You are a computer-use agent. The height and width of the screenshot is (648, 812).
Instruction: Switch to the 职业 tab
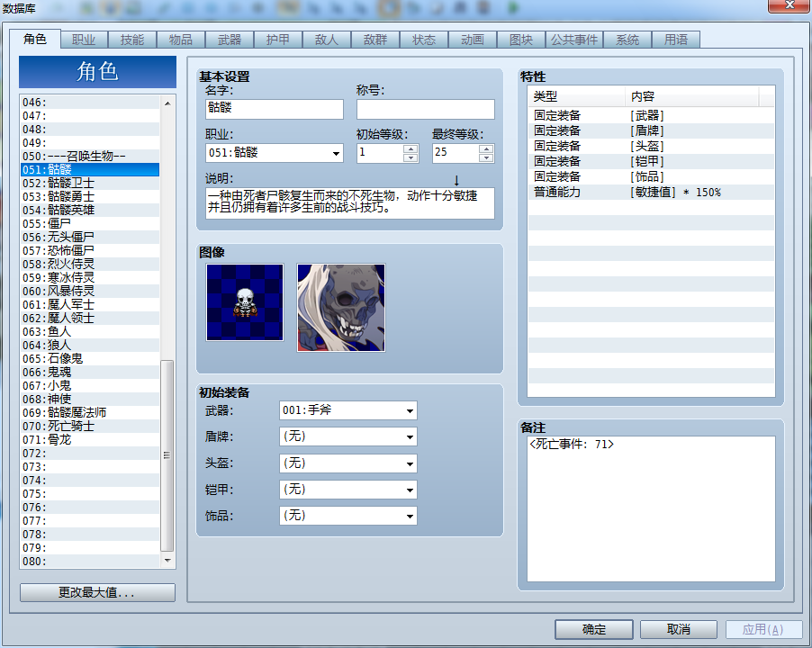coord(84,40)
